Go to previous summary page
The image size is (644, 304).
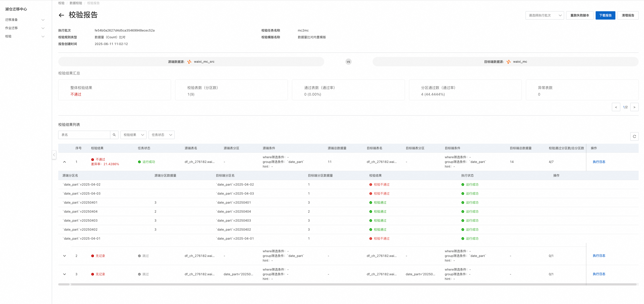pos(616,107)
